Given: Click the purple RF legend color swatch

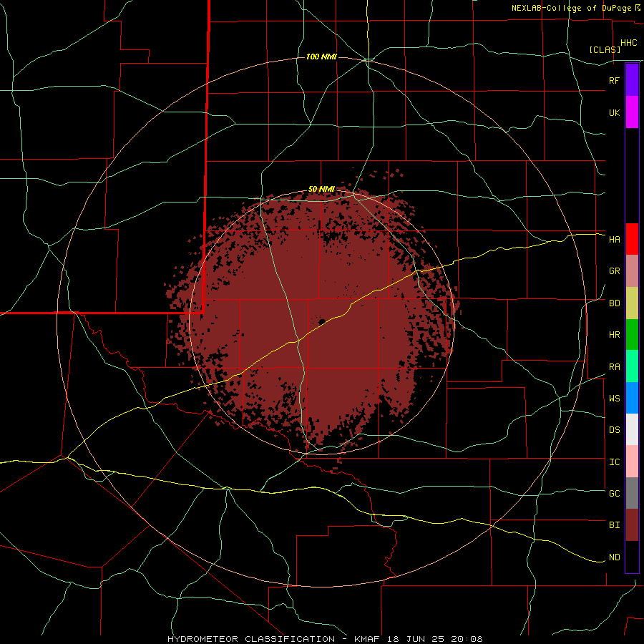Looking at the screenshot, I should 632,80.
